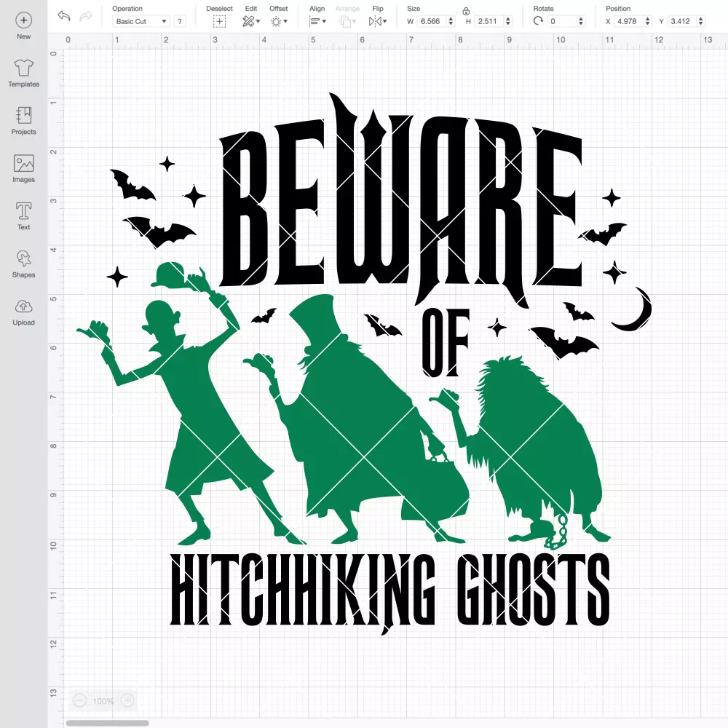The height and width of the screenshot is (728, 728).
Task: Click the operation help question mark button
Action: tap(180, 21)
